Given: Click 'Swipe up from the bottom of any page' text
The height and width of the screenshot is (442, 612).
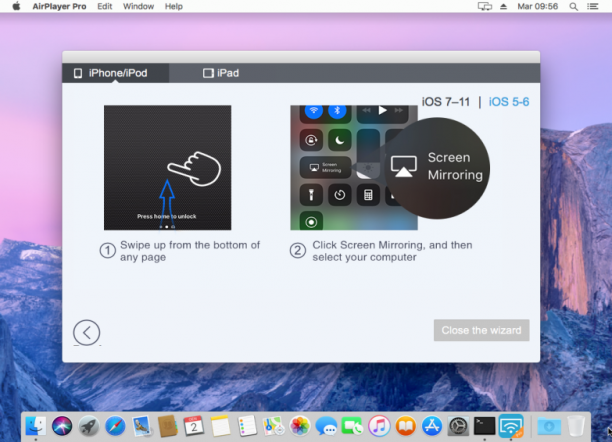Looking at the screenshot, I should click(190, 251).
